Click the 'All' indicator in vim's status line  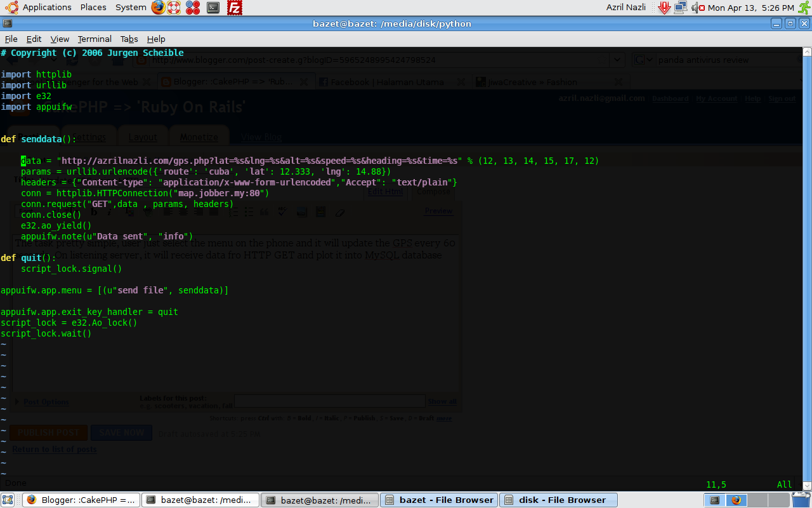point(785,485)
